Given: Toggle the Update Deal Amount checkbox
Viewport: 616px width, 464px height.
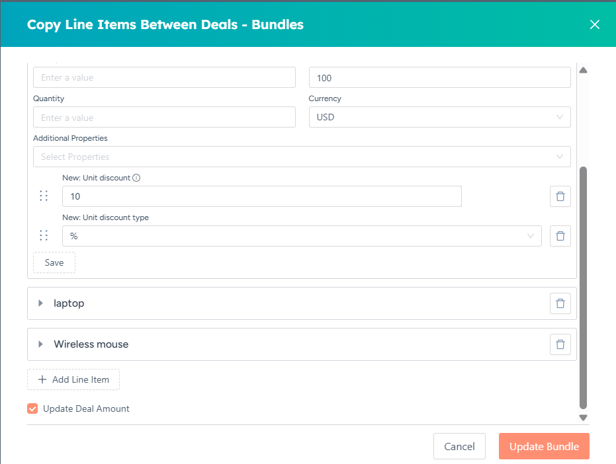Looking at the screenshot, I should pos(33,409).
